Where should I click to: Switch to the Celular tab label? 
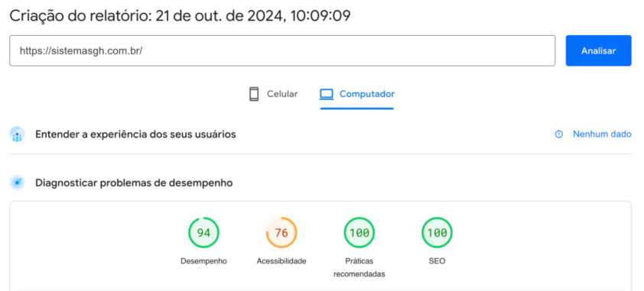pos(282,94)
